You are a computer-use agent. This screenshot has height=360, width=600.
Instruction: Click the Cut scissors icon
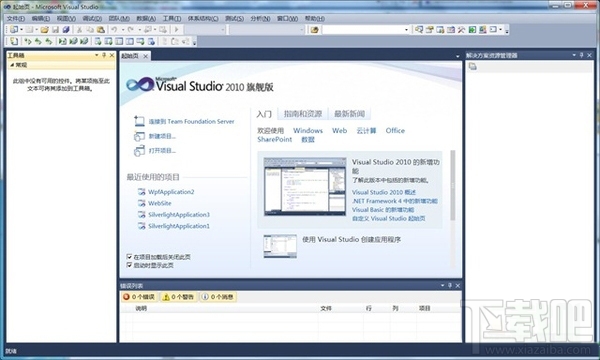click(79, 29)
